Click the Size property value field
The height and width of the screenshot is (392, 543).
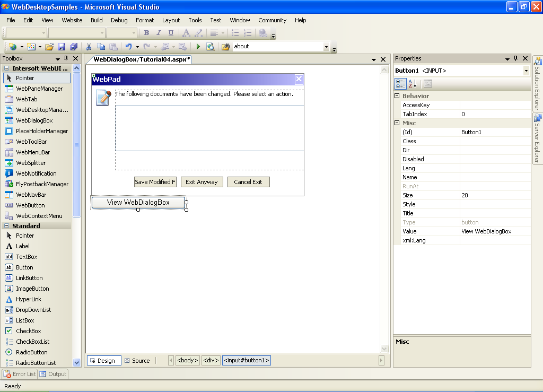495,195
